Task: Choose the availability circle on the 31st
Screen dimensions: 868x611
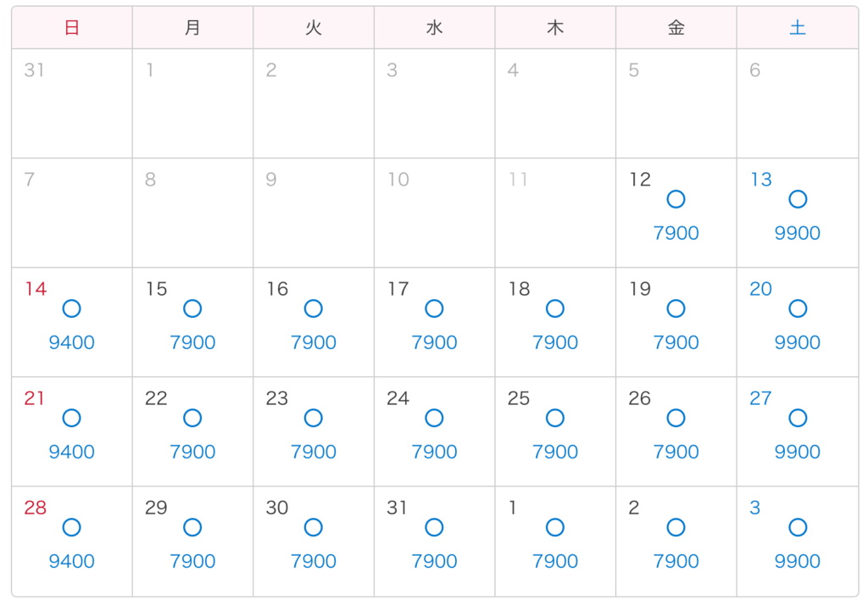Action: [434, 527]
